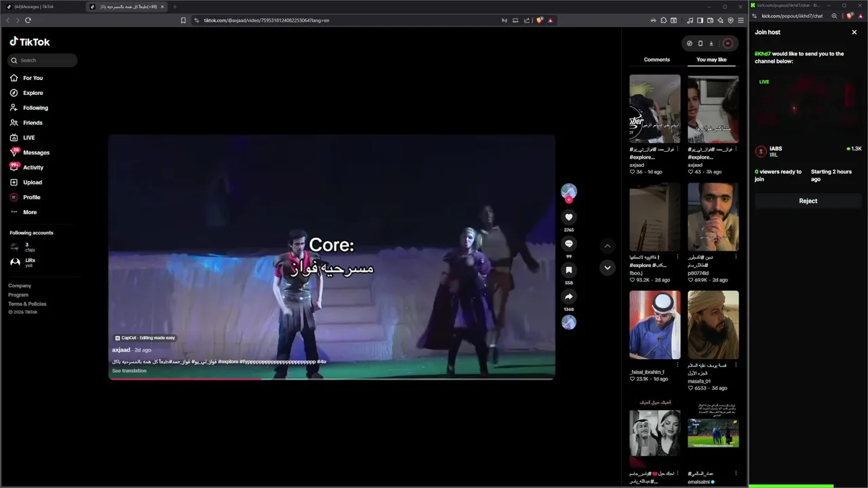Open the fboo.j suggested video thumbnail
This screenshot has width=868, height=488.
654,217
